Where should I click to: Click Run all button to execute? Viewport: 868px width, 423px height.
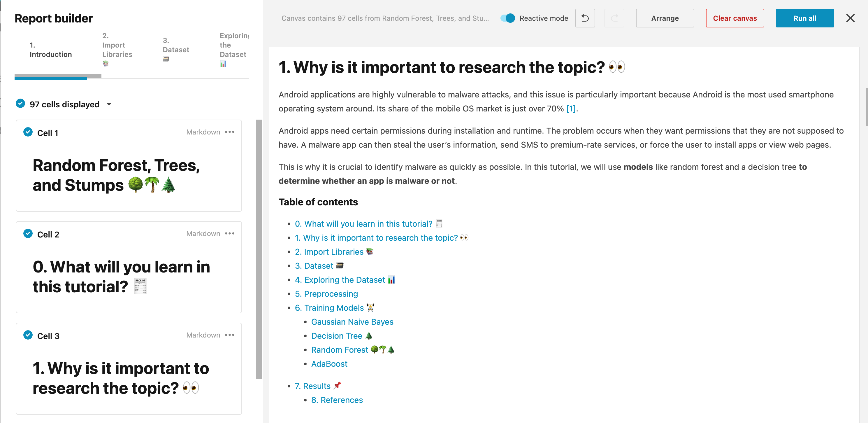pyautogui.click(x=804, y=18)
